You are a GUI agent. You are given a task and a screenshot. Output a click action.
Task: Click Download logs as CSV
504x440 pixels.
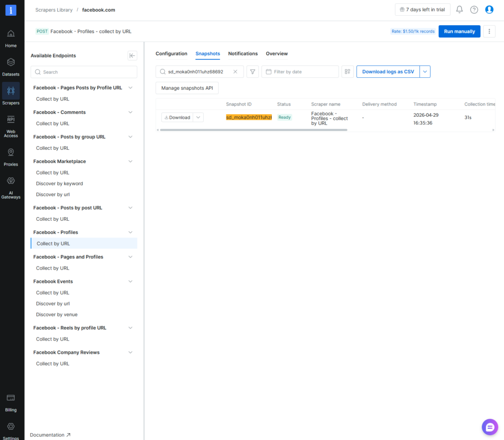pyautogui.click(x=388, y=72)
